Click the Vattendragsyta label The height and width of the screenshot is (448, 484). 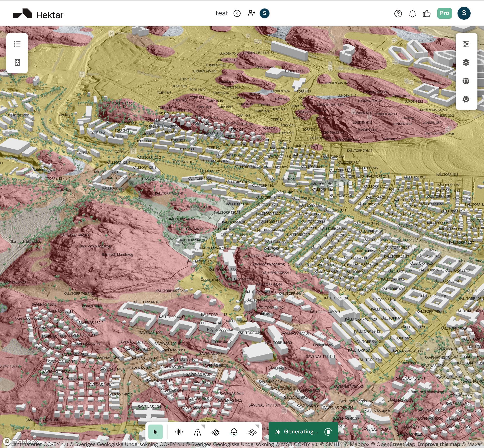point(44,170)
